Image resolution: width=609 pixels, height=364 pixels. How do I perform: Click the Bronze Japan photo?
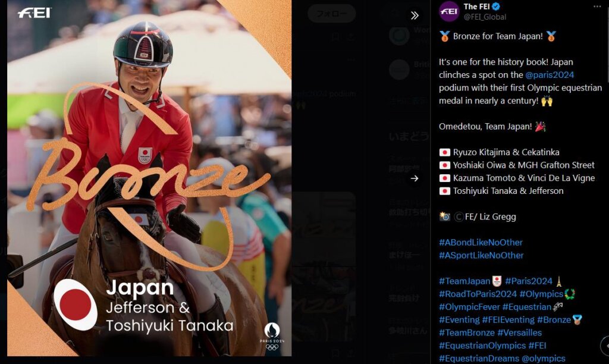point(149,178)
